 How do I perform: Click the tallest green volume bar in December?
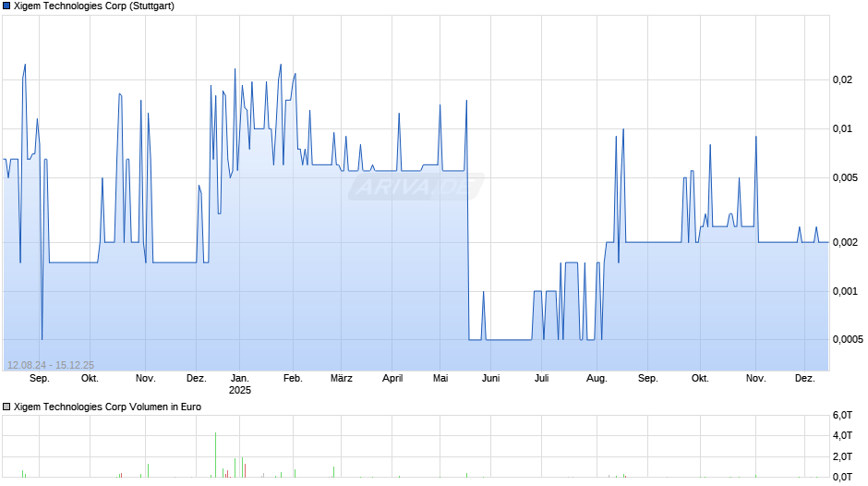(215, 455)
